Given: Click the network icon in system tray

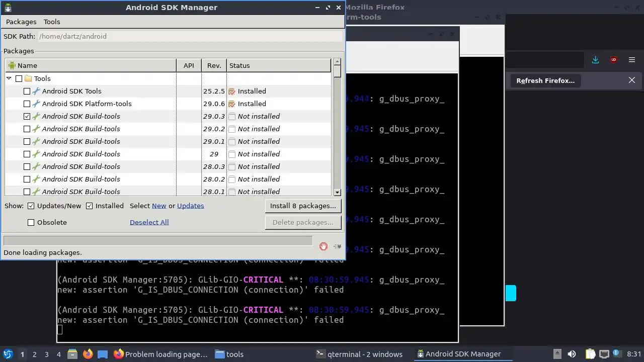Looking at the screenshot, I should [603, 354].
